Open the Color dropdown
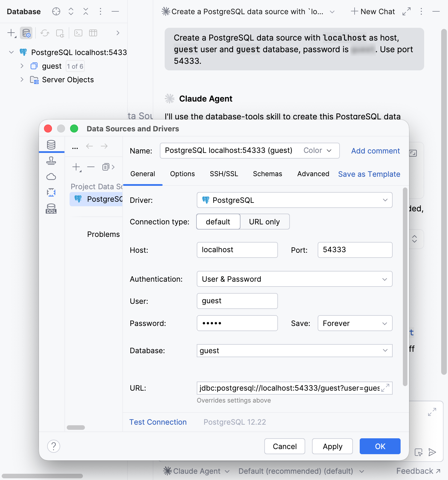This screenshot has width=448, height=480. click(x=317, y=151)
